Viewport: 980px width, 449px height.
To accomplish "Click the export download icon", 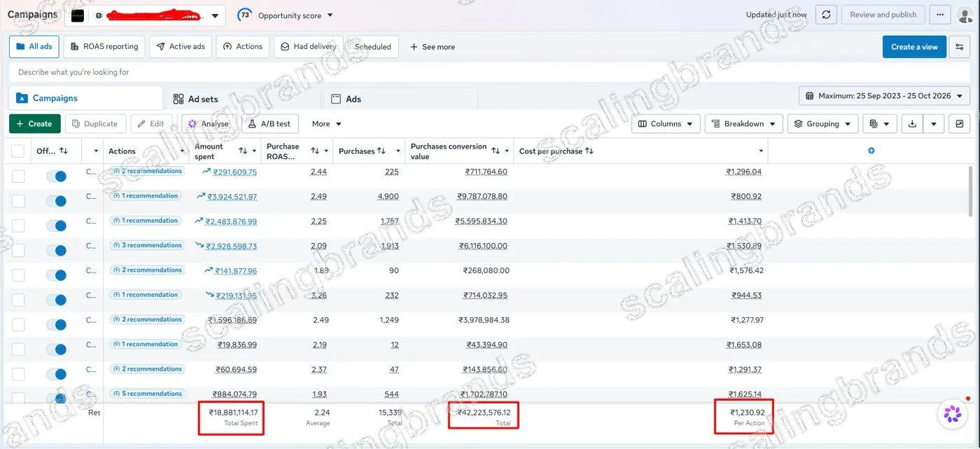I will [912, 124].
